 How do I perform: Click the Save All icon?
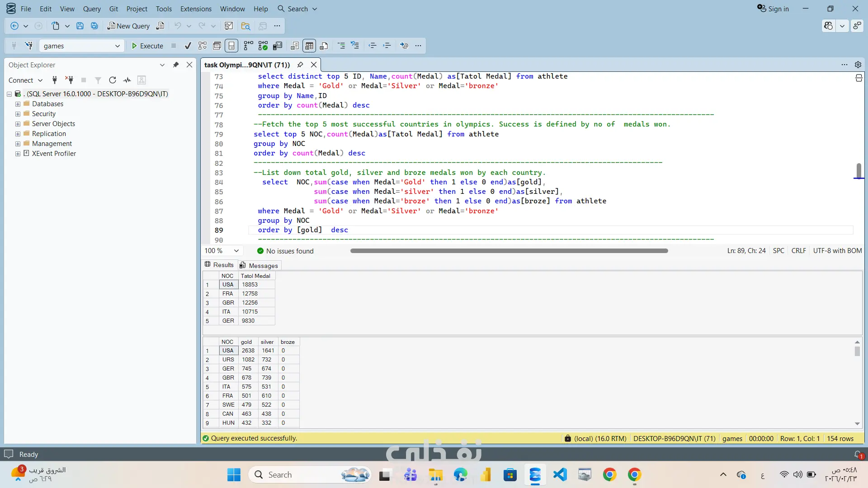tap(94, 26)
